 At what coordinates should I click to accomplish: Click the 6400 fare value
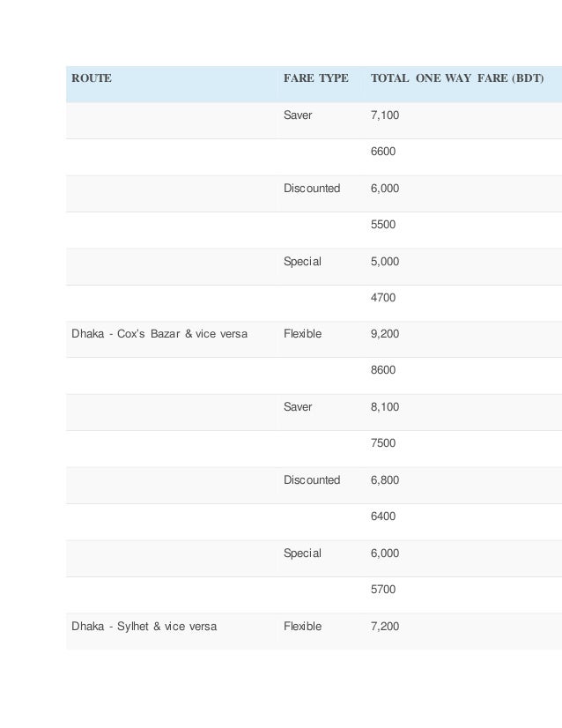[383, 516]
